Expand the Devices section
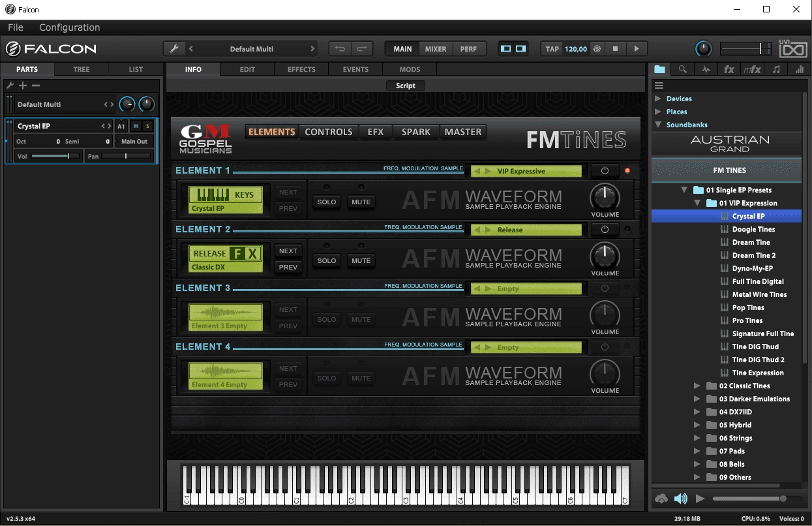The width and height of the screenshot is (812, 526). [x=658, y=99]
